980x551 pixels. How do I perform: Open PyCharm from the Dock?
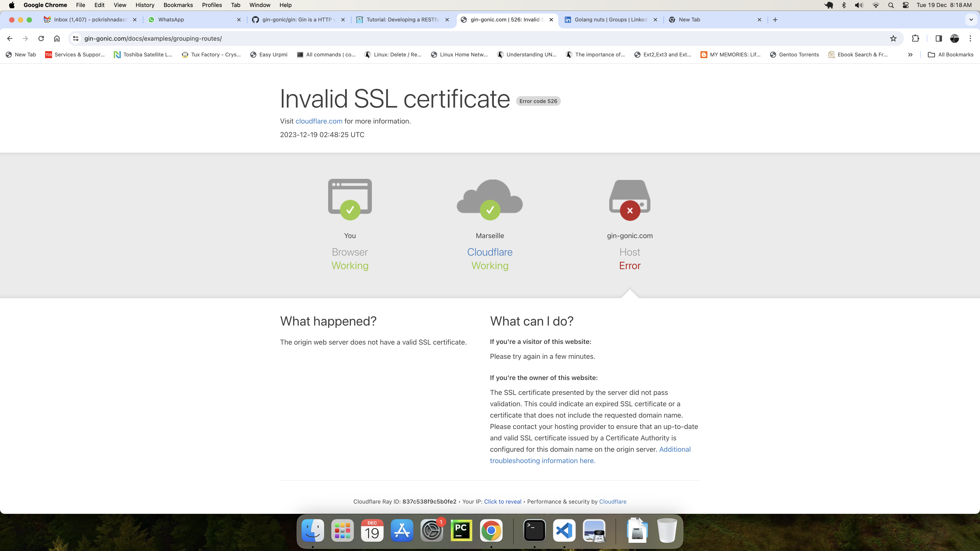point(461,530)
